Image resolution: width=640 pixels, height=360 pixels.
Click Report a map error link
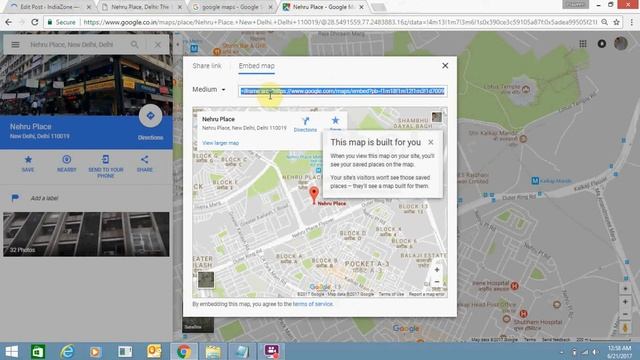click(x=427, y=294)
